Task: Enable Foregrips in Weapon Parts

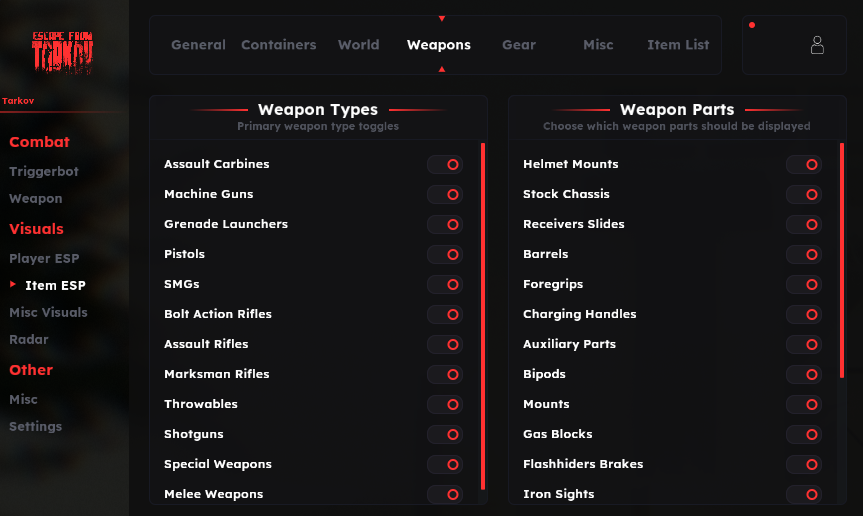Action: pos(804,284)
